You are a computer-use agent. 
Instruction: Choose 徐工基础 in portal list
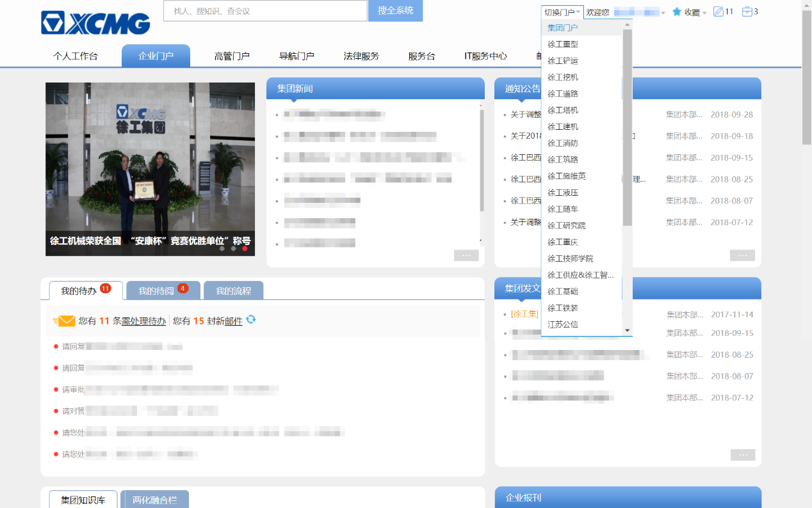pos(581,291)
